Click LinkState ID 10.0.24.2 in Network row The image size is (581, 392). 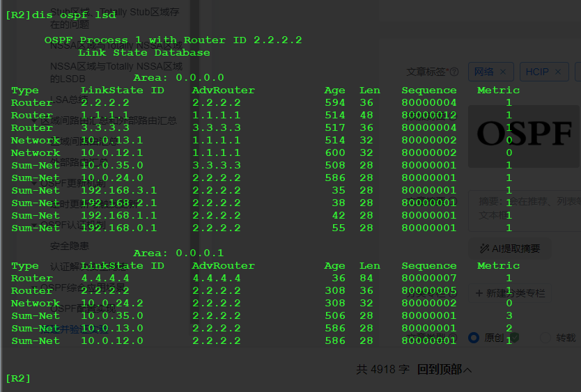[x=112, y=304]
